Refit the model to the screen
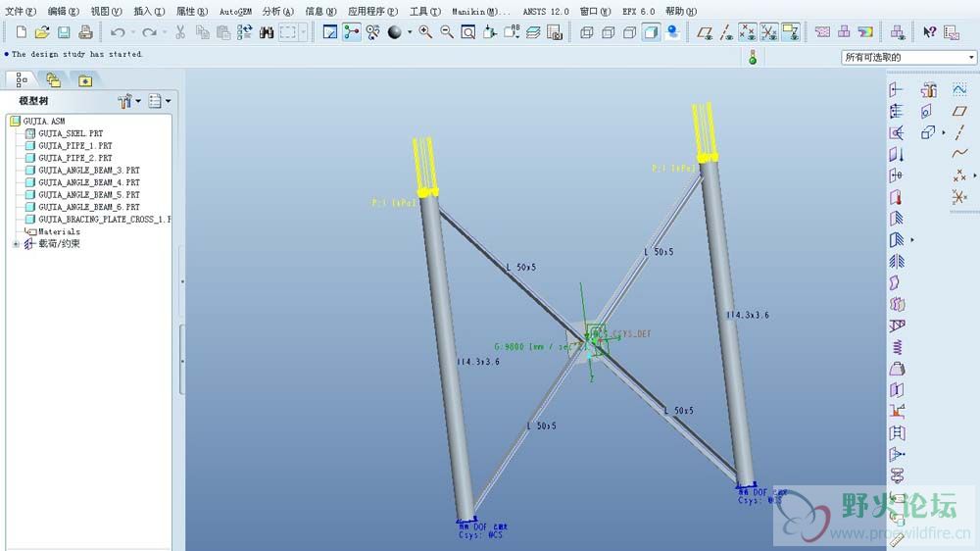This screenshot has height=551, width=980. tap(468, 32)
